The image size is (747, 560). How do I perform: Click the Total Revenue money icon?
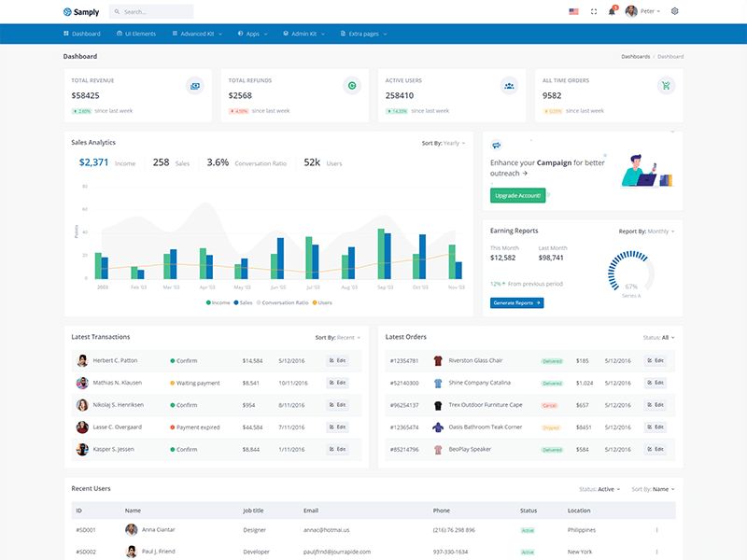click(x=195, y=86)
